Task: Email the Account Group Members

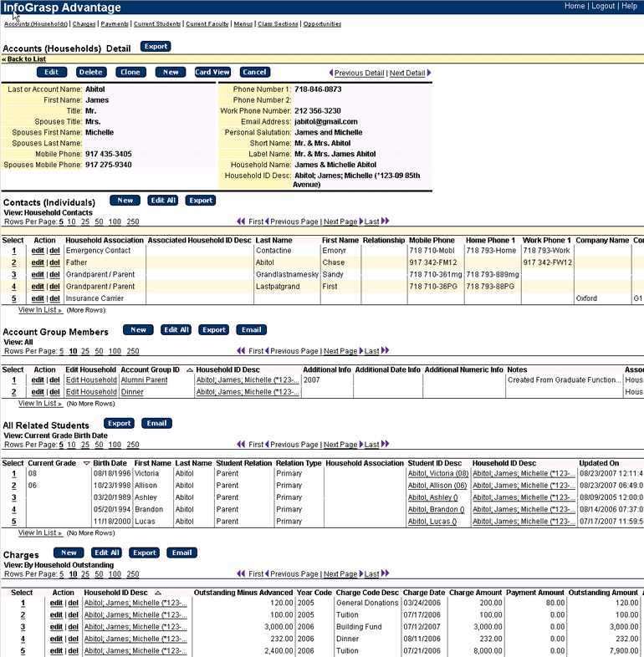Action: (x=251, y=330)
